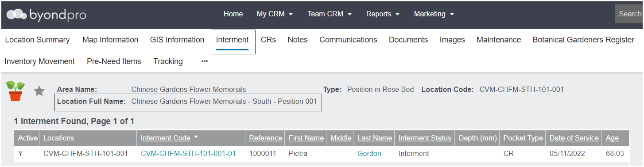Click the service date 05/11/2022

click(x=567, y=153)
